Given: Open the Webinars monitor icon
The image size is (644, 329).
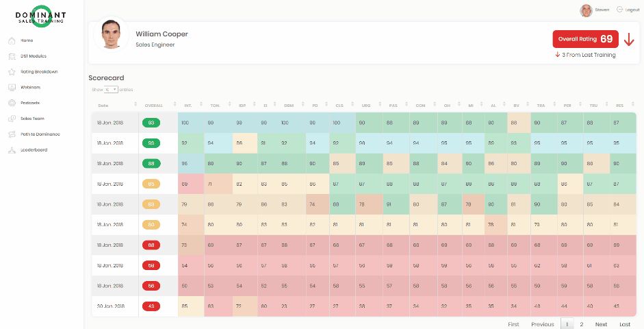Looking at the screenshot, I should coord(12,87).
